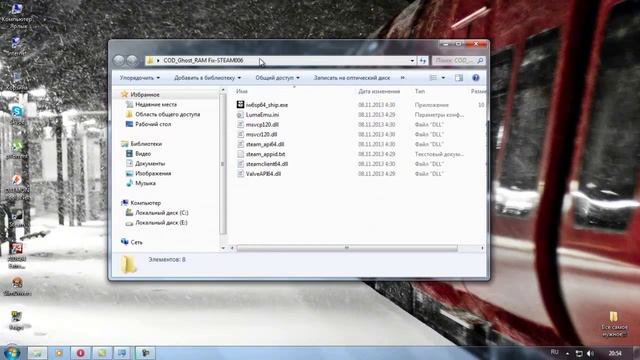
Task: Click the Компьютер desktop icon
Action: 17,15
